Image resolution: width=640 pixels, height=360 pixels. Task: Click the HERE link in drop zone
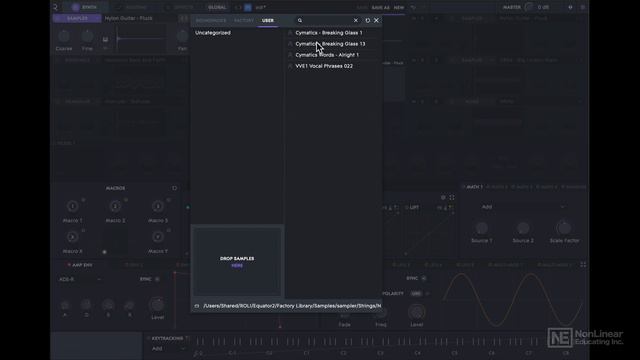(237, 266)
